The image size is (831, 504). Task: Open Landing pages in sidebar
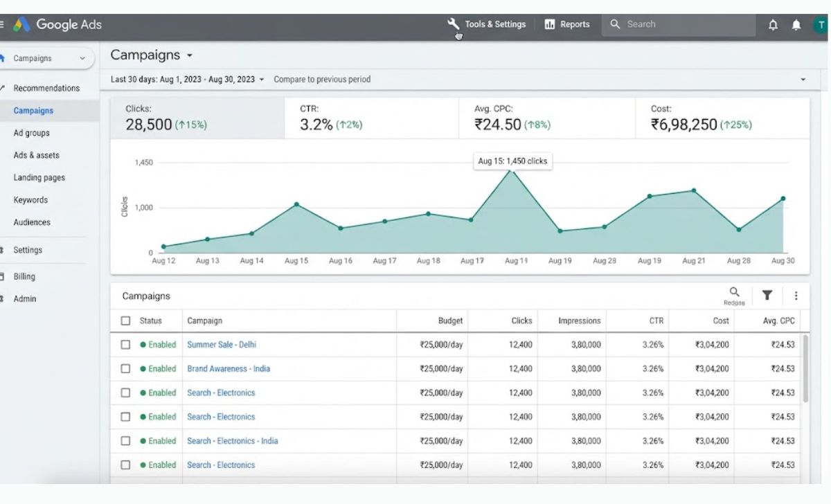pyautogui.click(x=39, y=178)
